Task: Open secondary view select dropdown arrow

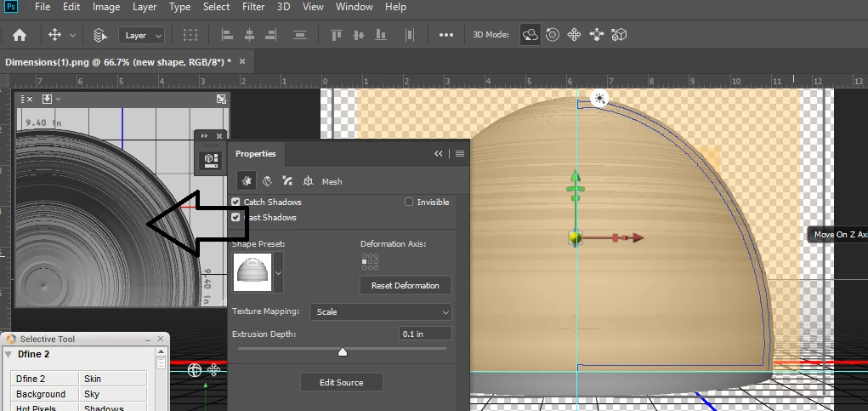Action: click(x=58, y=100)
